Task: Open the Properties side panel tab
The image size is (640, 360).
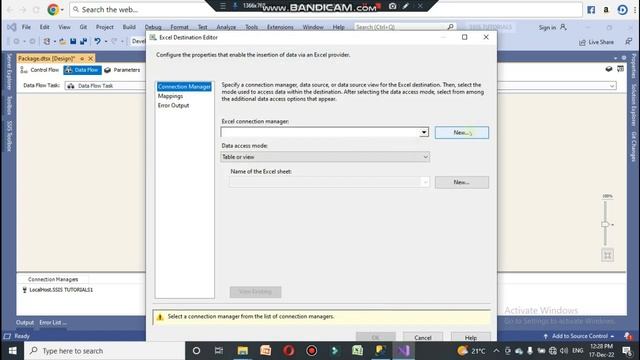Action: point(633,66)
